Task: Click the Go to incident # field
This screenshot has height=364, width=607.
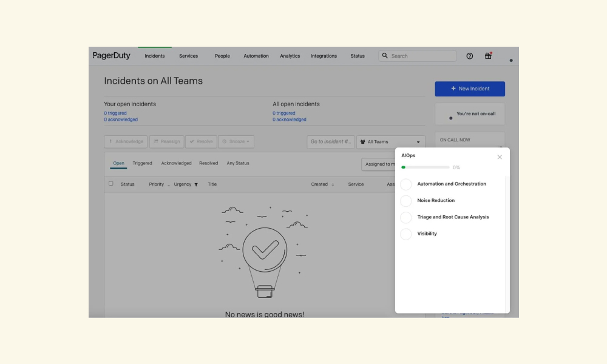Action: 331,141
